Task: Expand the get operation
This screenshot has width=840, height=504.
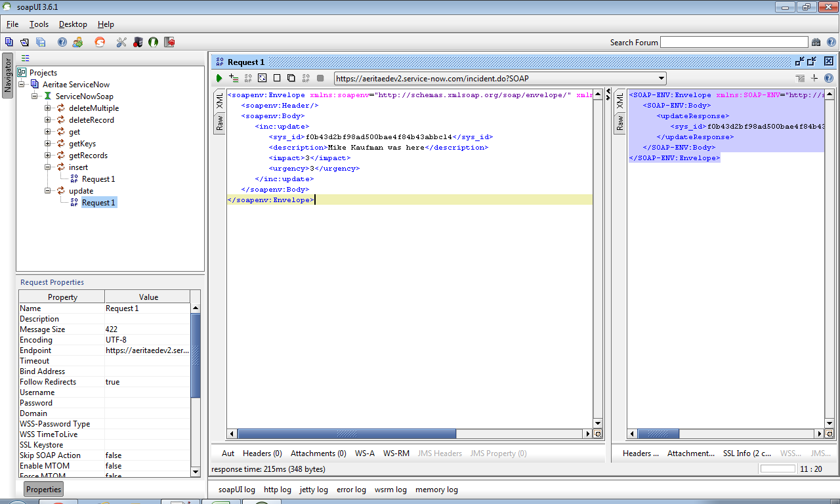Action: point(48,132)
